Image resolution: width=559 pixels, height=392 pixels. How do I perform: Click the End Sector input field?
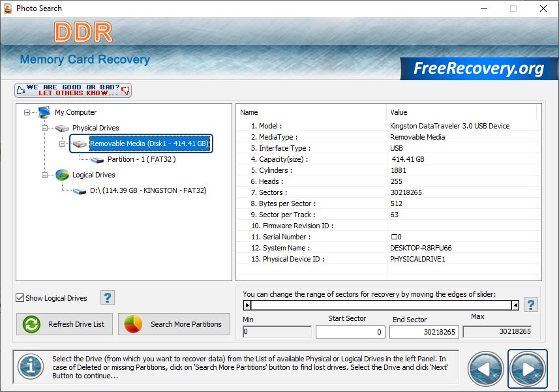pos(424,332)
